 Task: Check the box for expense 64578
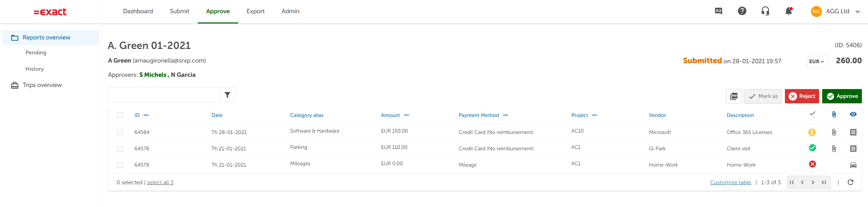coord(120,149)
